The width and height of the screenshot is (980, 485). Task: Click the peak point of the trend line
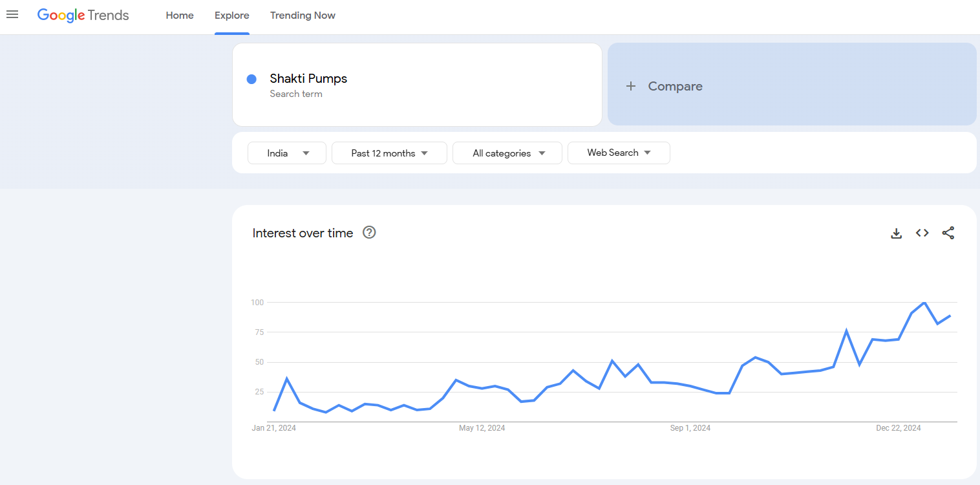[x=924, y=303]
